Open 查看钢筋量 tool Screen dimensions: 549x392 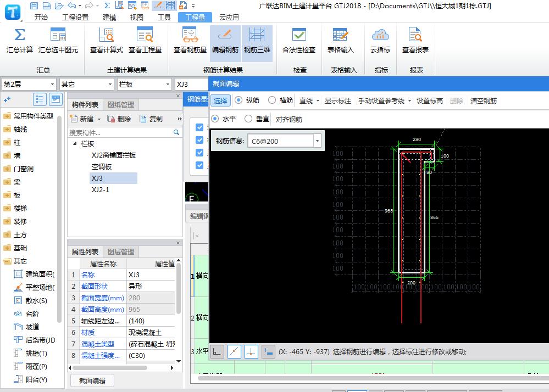[x=190, y=41]
